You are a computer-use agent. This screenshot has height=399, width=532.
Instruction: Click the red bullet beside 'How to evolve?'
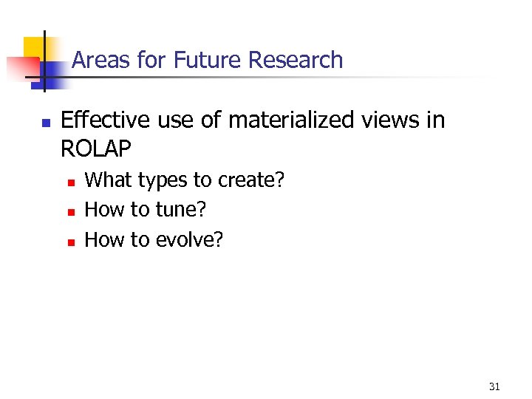[x=70, y=241]
